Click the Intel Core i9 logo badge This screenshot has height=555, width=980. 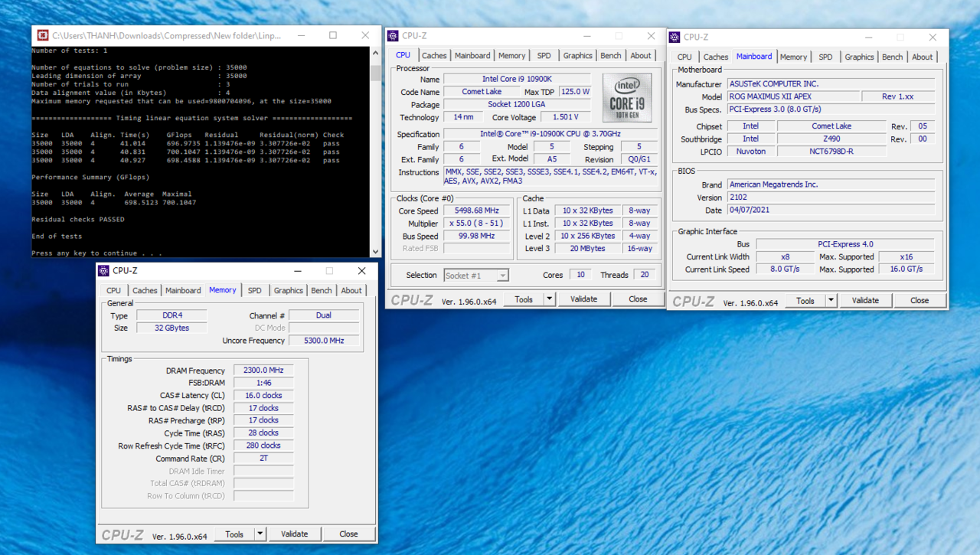(626, 98)
